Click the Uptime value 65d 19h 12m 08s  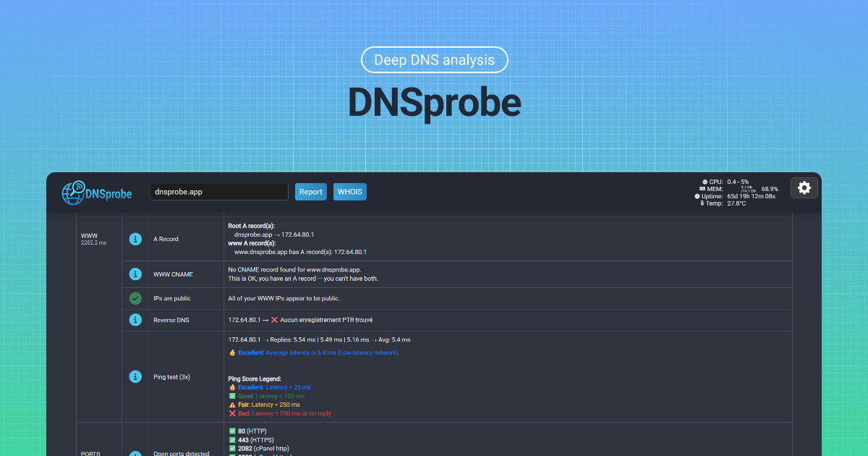click(752, 196)
